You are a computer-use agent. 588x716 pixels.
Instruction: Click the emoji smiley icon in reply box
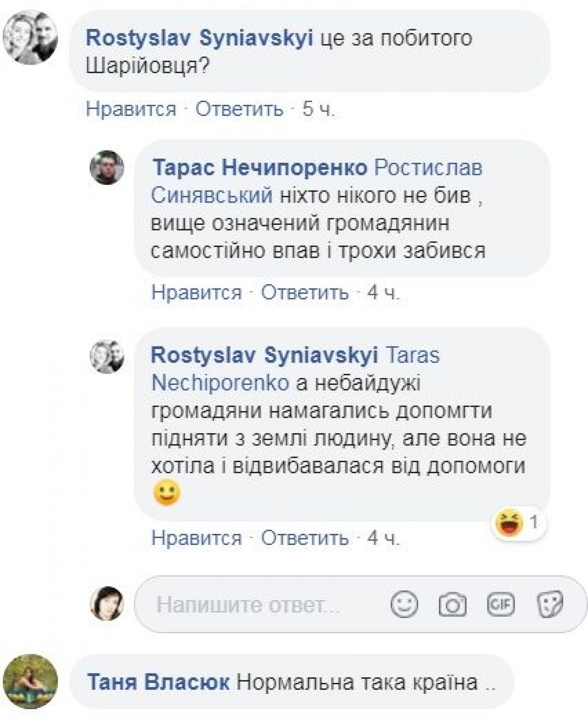point(404,604)
